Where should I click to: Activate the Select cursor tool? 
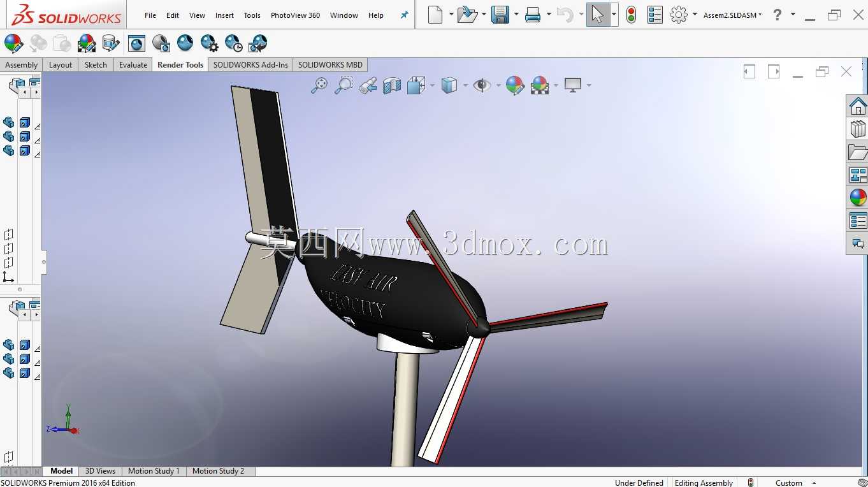pyautogui.click(x=597, y=15)
